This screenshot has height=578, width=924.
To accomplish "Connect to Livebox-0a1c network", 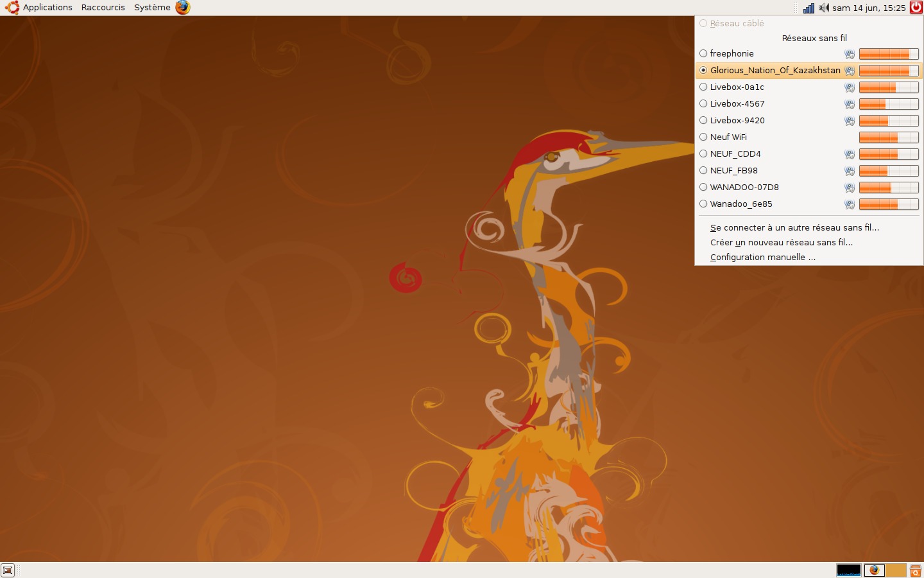I will tap(809, 87).
